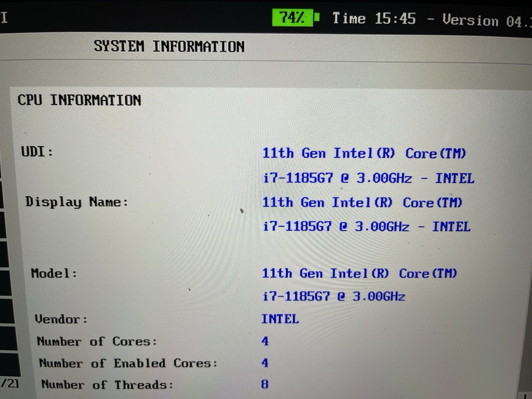
Task: Select the Number of Cores: label
Action: pos(97,341)
